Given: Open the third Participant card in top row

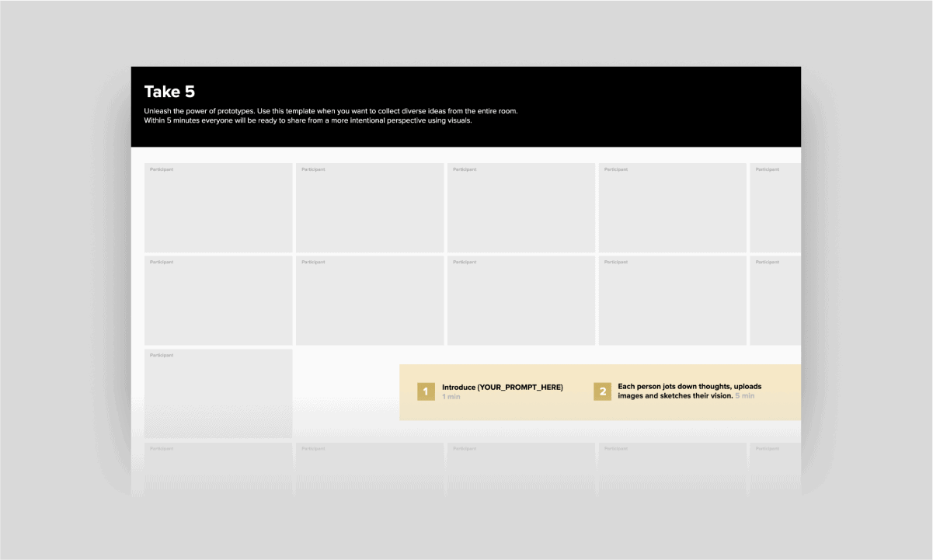Looking at the screenshot, I should pos(521,207).
